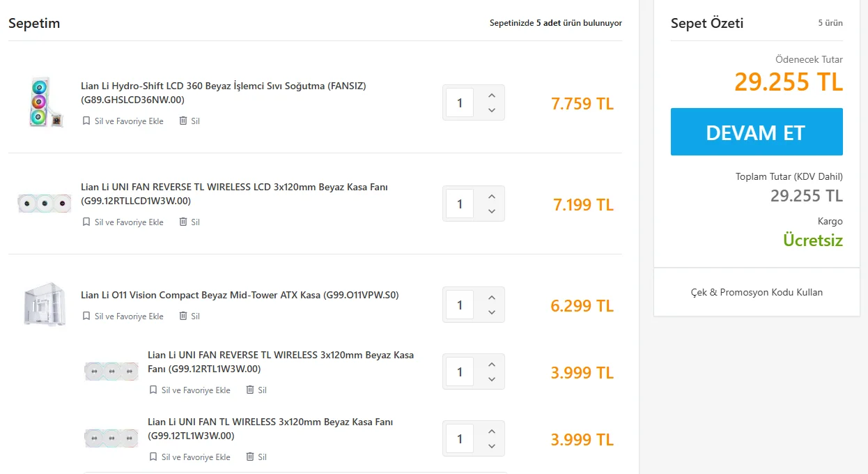The width and height of the screenshot is (868, 474).
Task: Click trash icon for O11 Vision Compact case
Action: click(183, 316)
